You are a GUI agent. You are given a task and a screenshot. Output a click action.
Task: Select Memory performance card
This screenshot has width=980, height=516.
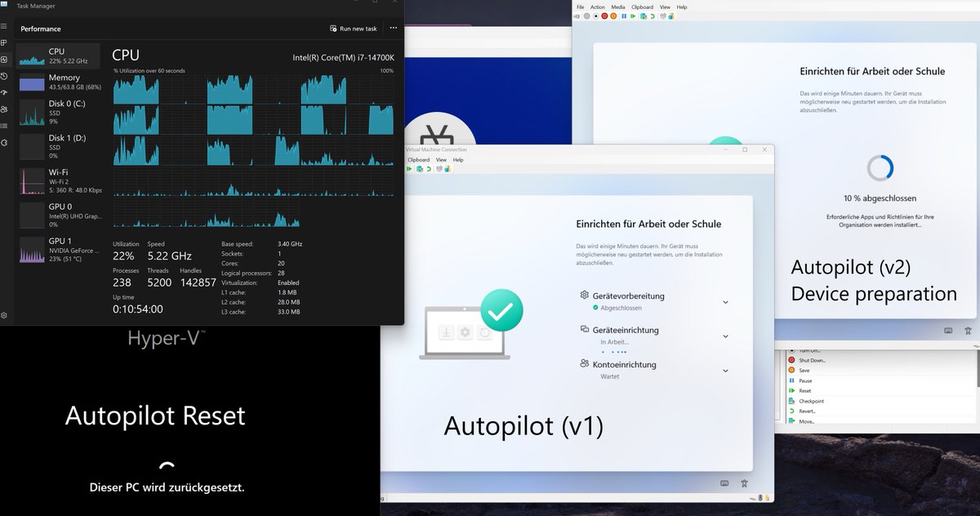point(60,82)
